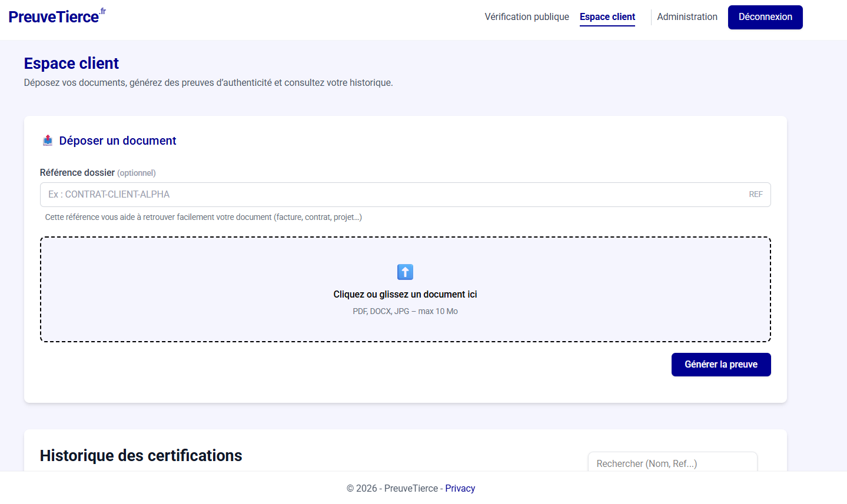
Task: Click the document dropzone to browse files
Action: (x=405, y=289)
